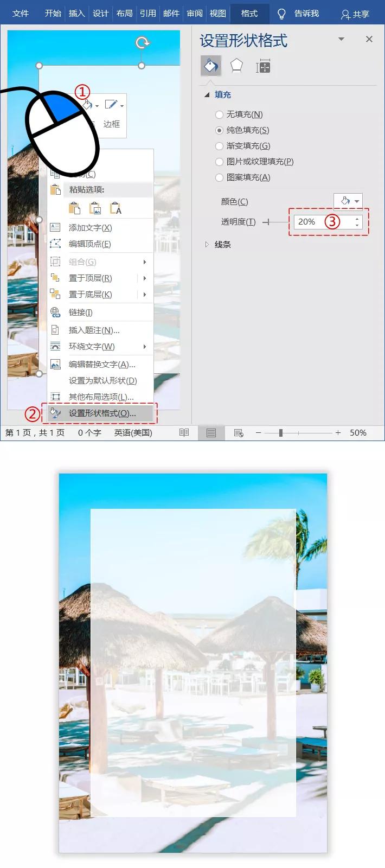This screenshot has width=385, height=868.
Task: Open 其他布局选项(L)... entry
Action: (100, 397)
